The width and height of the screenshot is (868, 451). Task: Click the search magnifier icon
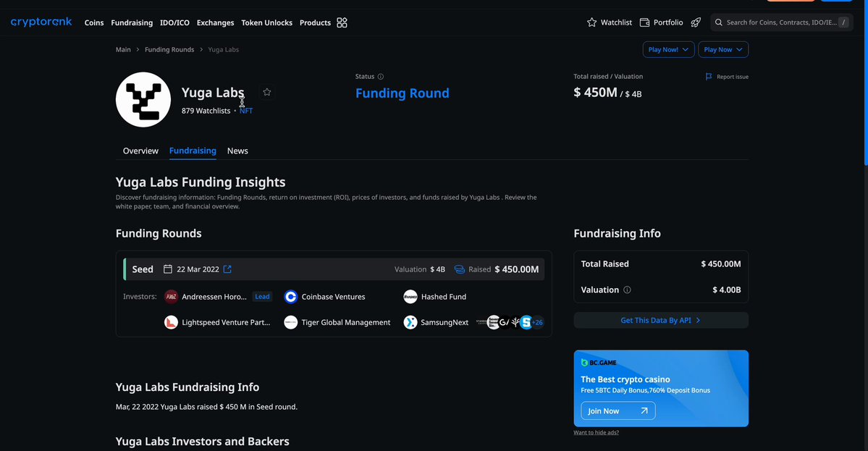click(719, 22)
